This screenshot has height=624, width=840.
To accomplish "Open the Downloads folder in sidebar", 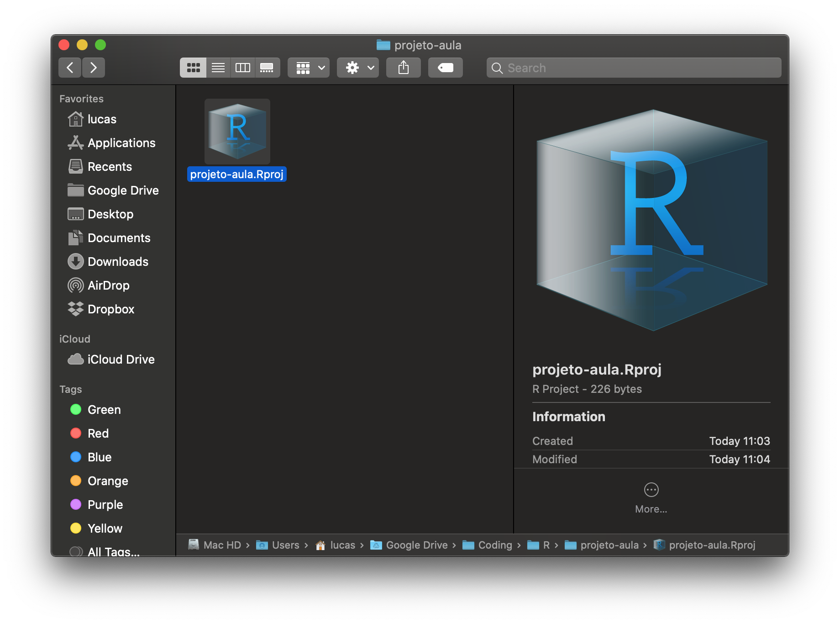I will 118,262.
